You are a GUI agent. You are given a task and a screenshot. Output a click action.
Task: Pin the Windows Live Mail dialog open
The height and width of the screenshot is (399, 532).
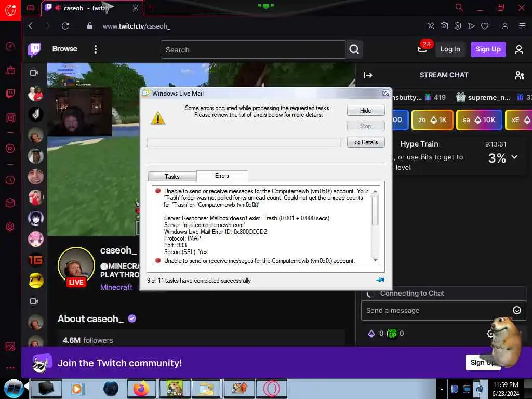click(x=380, y=280)
